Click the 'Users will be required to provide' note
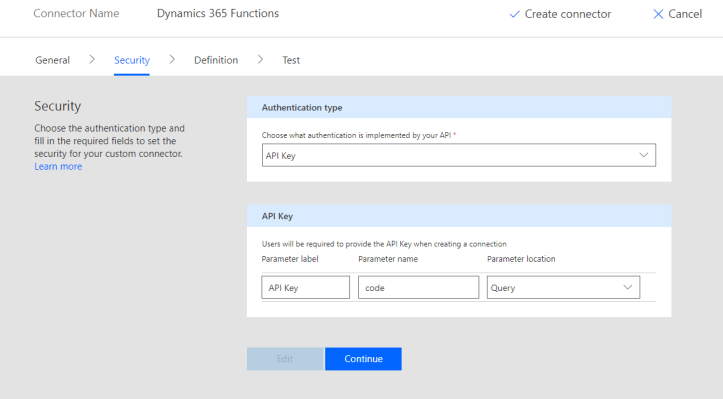 click(384, 244)
